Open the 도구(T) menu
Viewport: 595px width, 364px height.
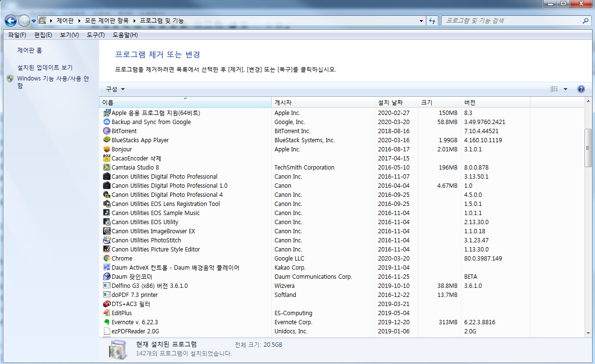click(x=96, y=35)
